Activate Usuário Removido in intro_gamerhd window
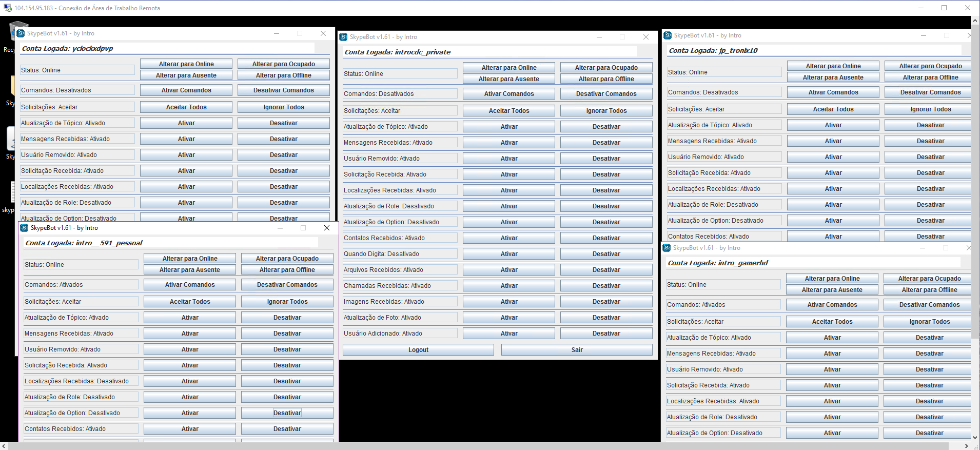 pos(832,369)
